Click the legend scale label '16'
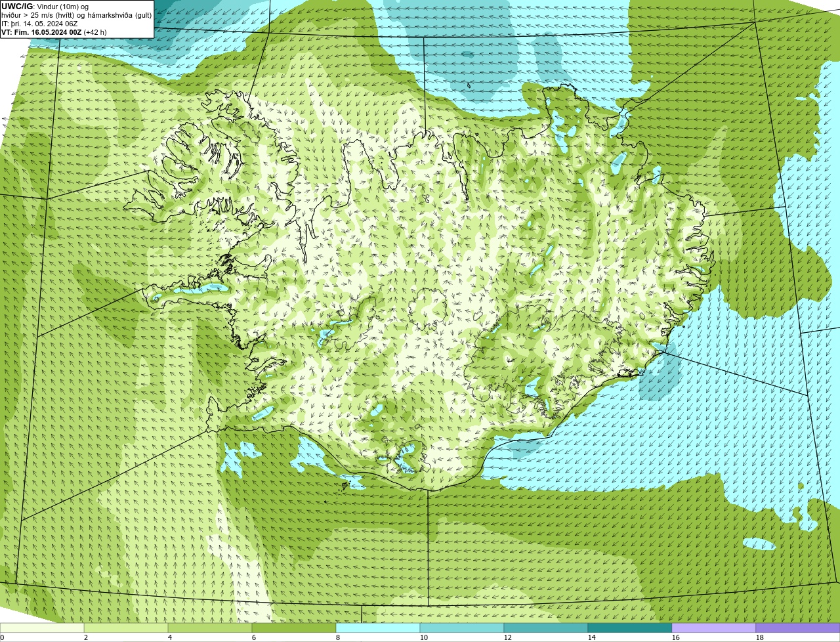 (x=676, y=637)
